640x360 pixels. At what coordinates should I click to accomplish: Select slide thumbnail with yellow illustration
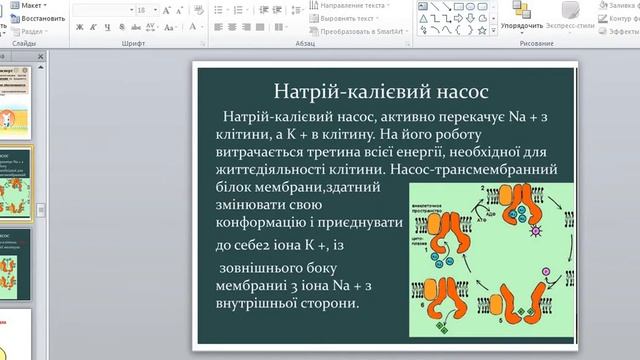pyautogui.click(x=15, y=103)
